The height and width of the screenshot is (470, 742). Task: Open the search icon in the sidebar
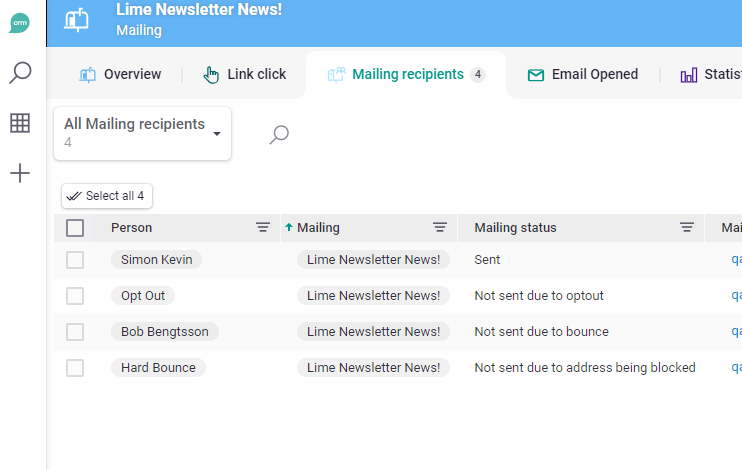20,73
